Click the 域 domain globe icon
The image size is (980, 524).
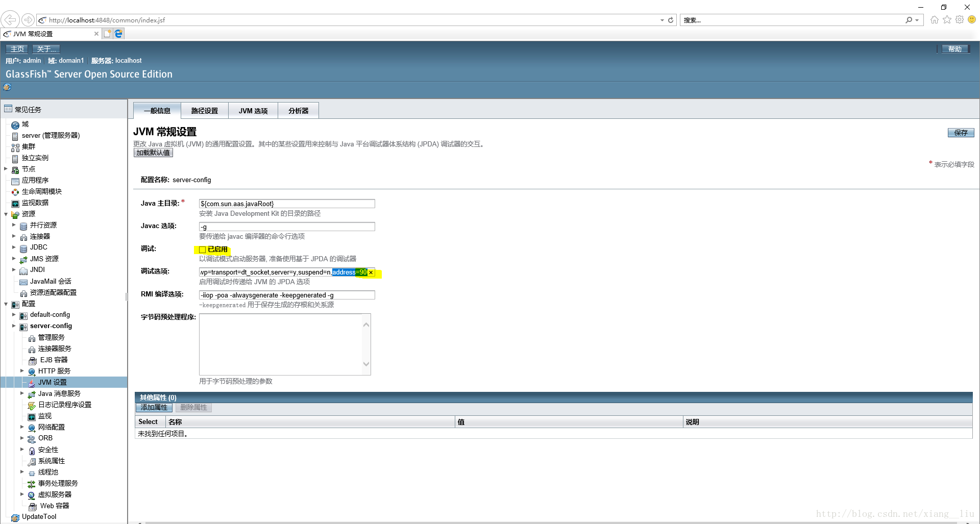[x=15, y=125]
